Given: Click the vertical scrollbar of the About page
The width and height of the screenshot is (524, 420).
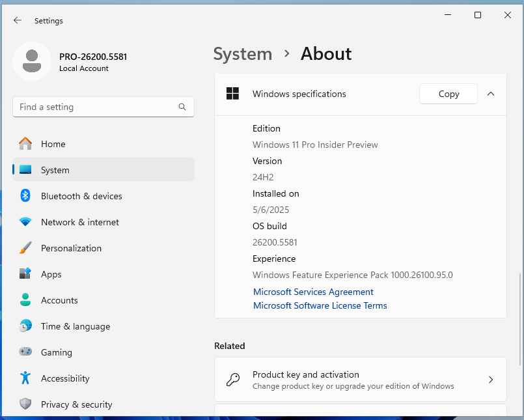Looking at the screenshot, I should [519, 319].
